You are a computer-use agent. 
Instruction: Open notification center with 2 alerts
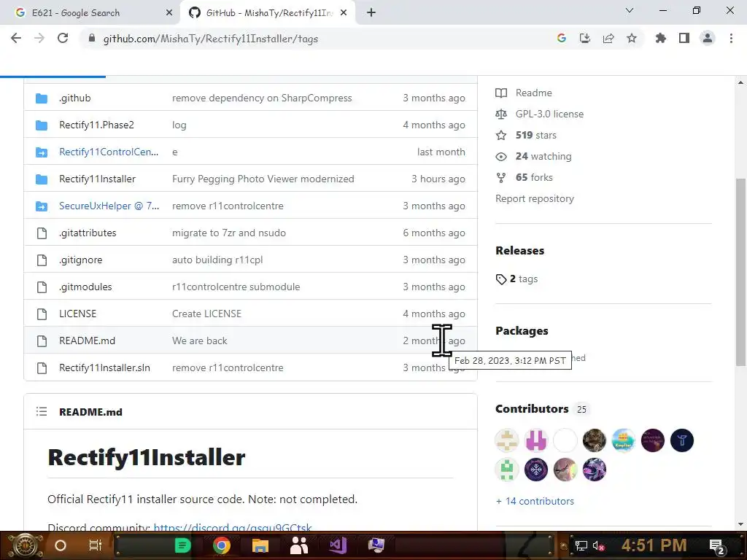[x=717, y=547]
